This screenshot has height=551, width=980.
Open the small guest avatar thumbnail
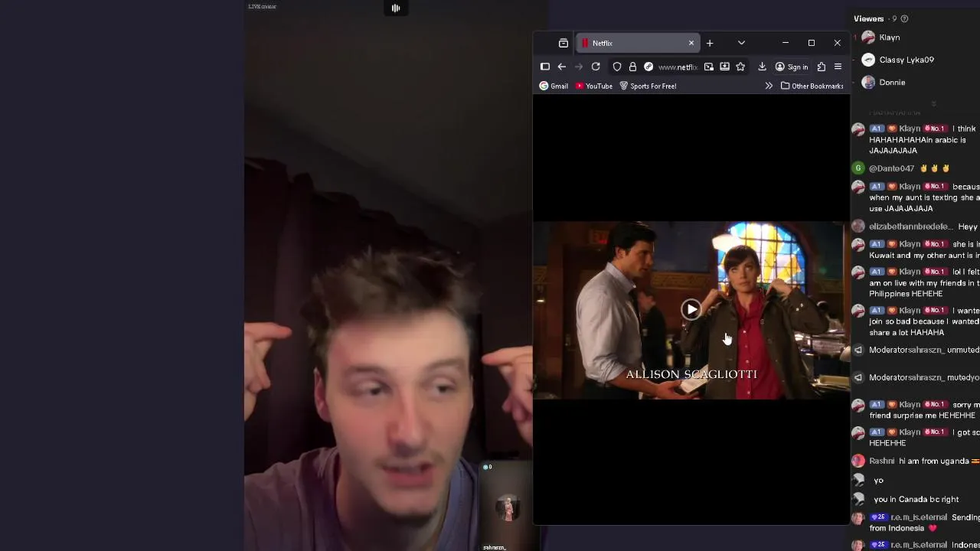507,507
